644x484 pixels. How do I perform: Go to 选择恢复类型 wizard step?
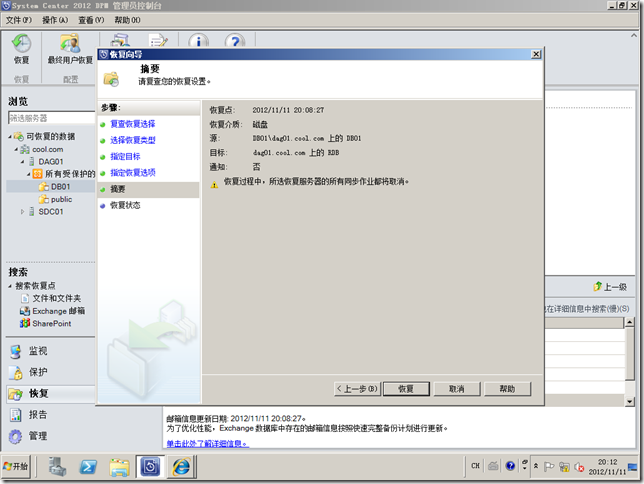click(x=133, y=141)
